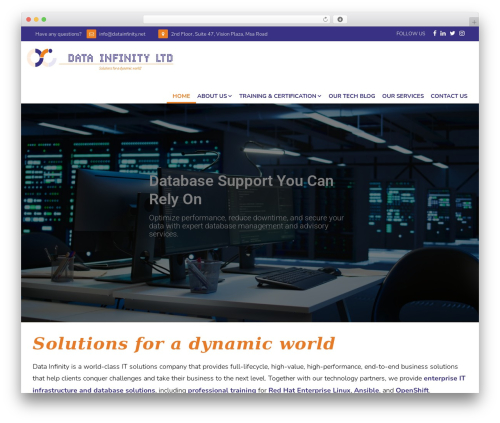This screenshot has width=500, height=423.
Task: Minimize the window with yellow button
Action: point(36,20)
